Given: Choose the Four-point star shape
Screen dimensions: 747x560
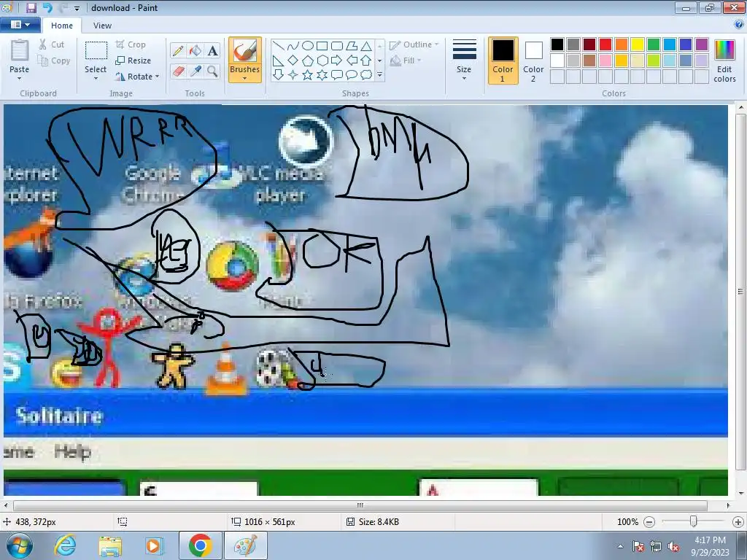Looking at the screenshot, I should (293, 75).
